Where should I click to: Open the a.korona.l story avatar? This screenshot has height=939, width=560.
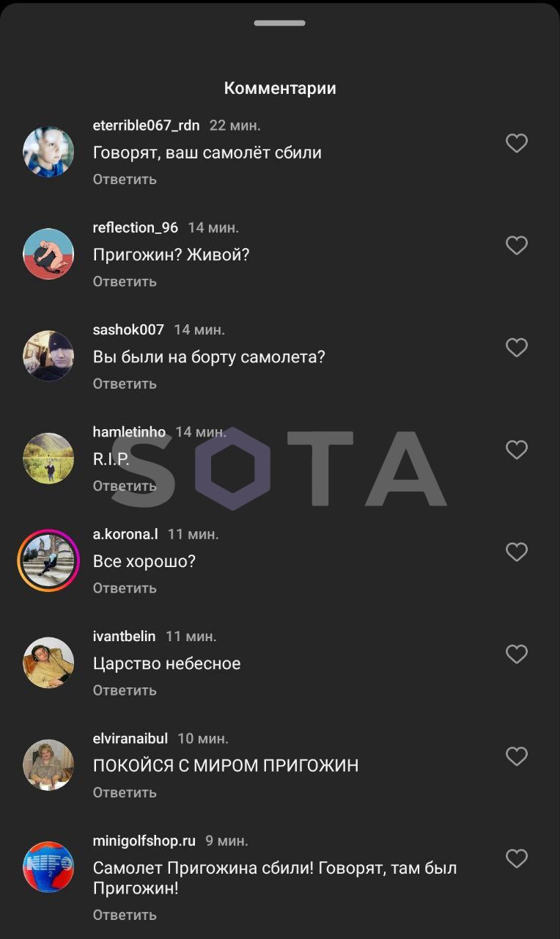pos(48,560)
